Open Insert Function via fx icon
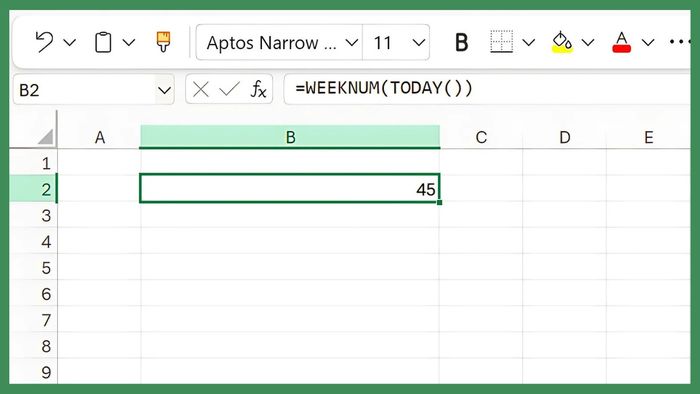 click(x=258, y=89)
